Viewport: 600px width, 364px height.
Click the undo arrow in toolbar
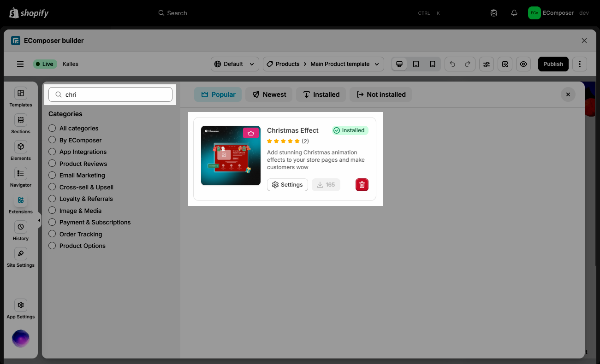pos(452,64)
